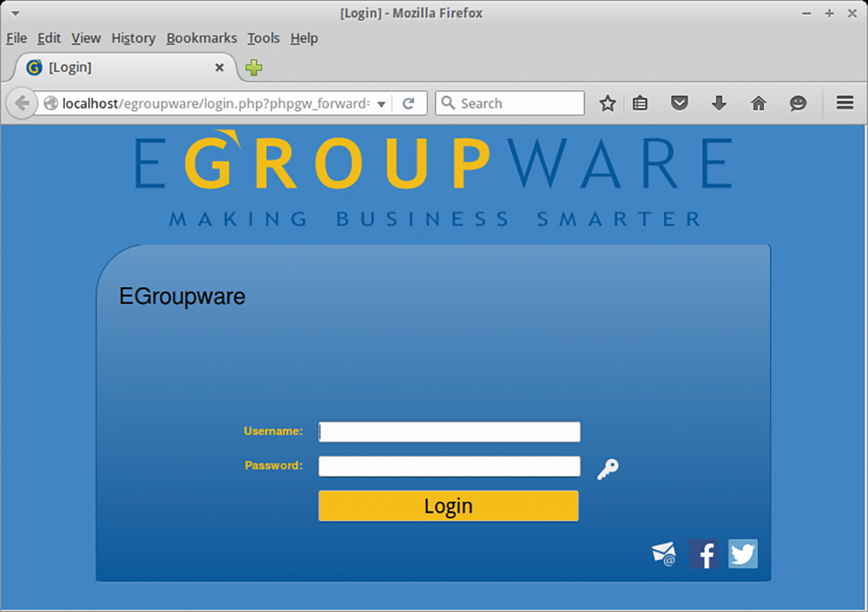Open the search engine dropdown
The image size is (868, 612).
pyautogui.click(x=446, y=102)
